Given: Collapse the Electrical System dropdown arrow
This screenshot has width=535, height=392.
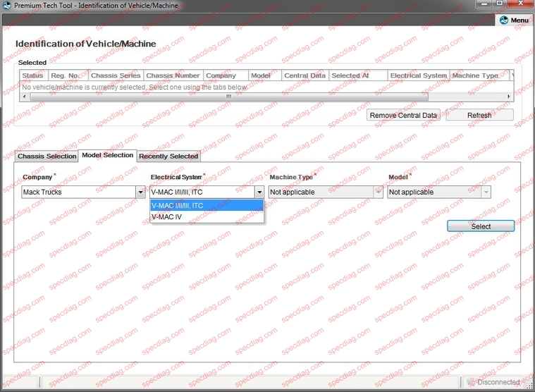Looking at the screenshot, I should click(x=259, y=192).
